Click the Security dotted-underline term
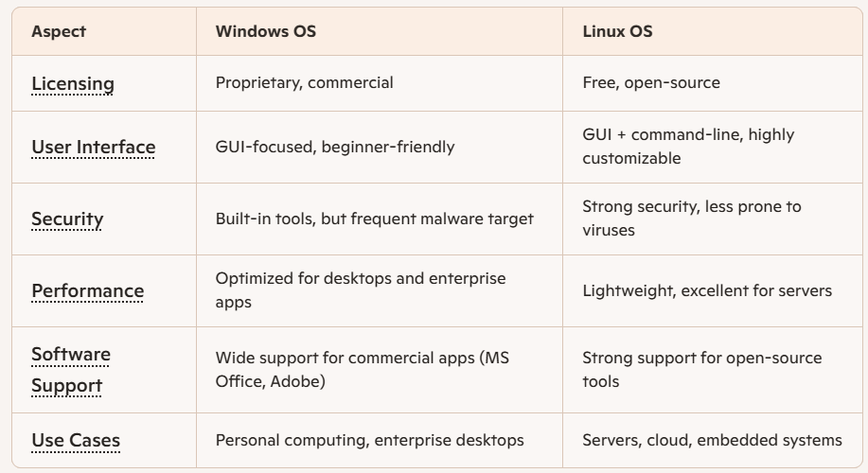 tap(67, 219)
